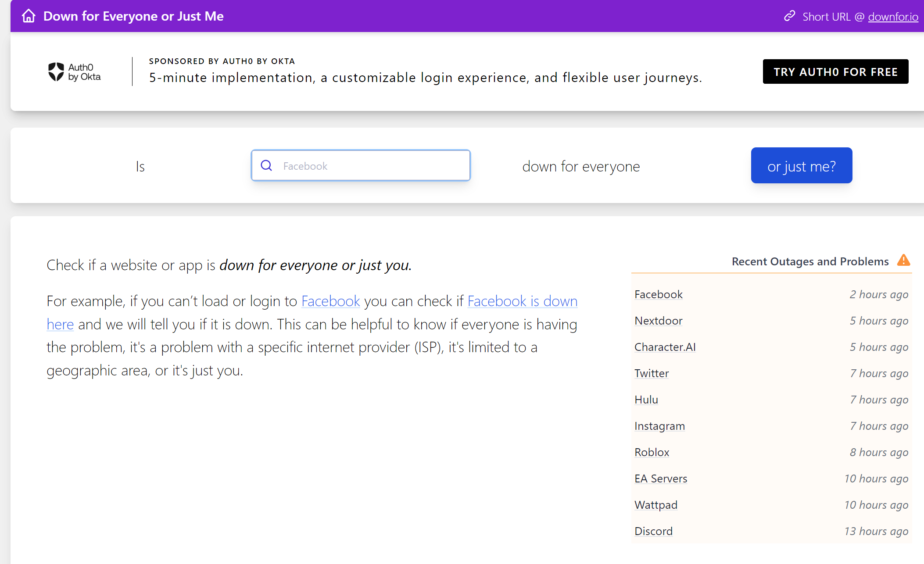The height and width of the screenshot is (564, 924).
Task: Click the 'or just me?' button
Action: point(802,165)
